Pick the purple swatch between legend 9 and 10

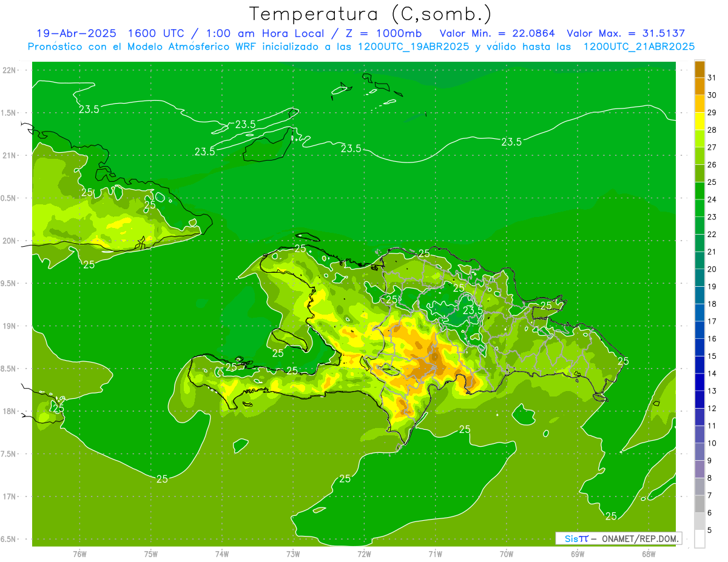pyautogui.click(x=699, y=452)
